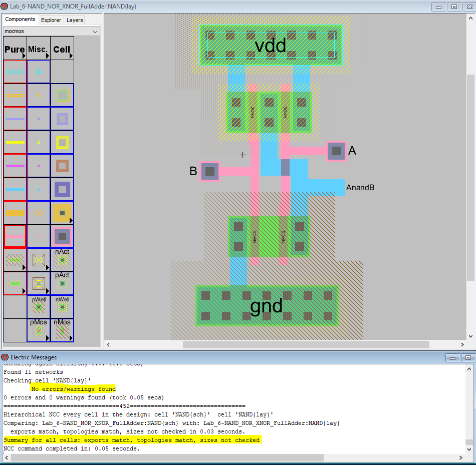Choose the pWell node in the palette
The image size is (476, 465).
click(x=39, y=307)
